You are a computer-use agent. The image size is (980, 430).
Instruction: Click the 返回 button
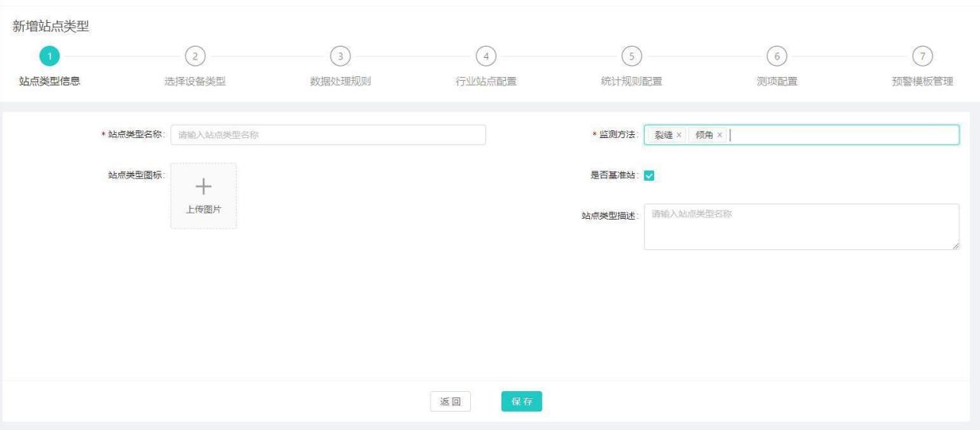coord(450,402)
